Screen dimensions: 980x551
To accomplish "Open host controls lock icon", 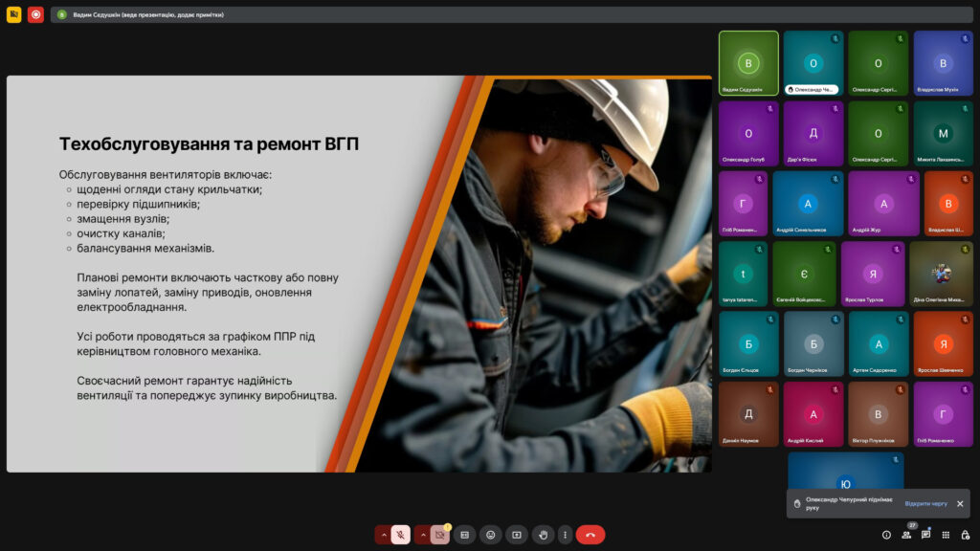I will click(966, 535).
